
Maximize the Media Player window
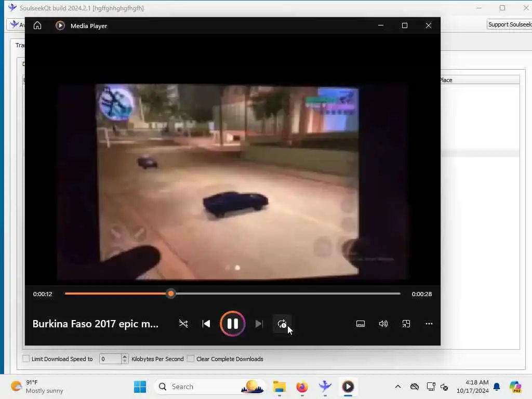pyautogui.click(x=404, y=25)
